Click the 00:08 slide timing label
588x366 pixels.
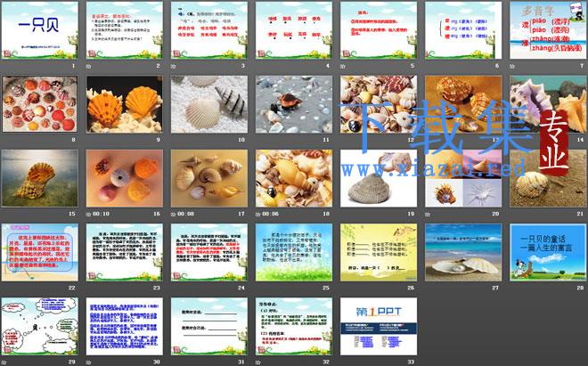[x=186, y=214]
